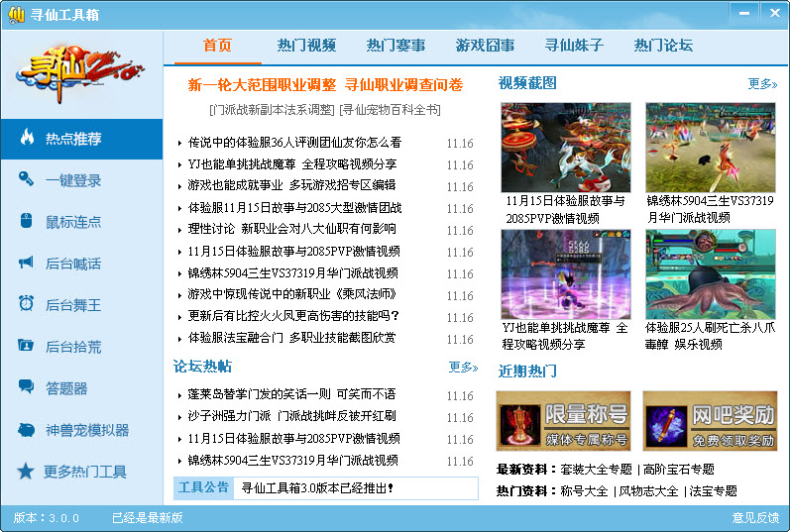Open the first-list news YJ也能单挑挑战魔尊 全程攻略视频分享
Viewport: 790px width, 532px height.
(292, 164)
